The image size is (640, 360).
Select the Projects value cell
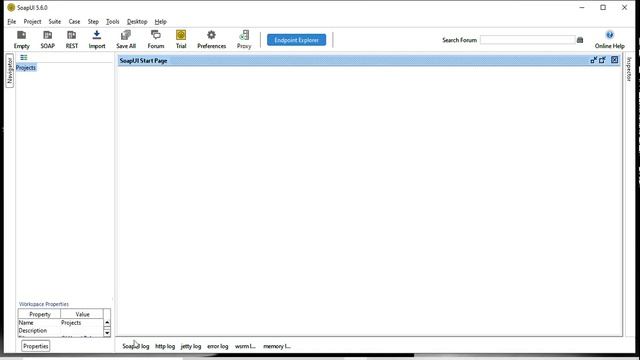pos(82,322)
